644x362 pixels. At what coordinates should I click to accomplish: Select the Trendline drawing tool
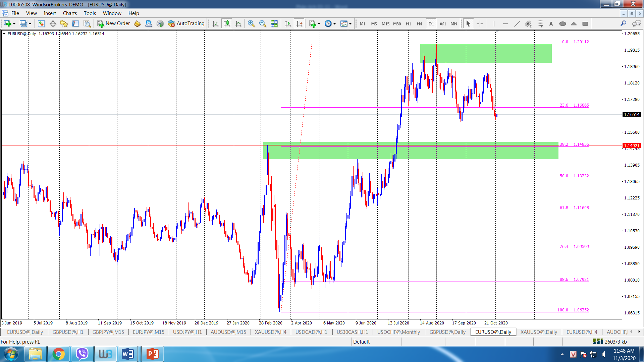[517, 23]
